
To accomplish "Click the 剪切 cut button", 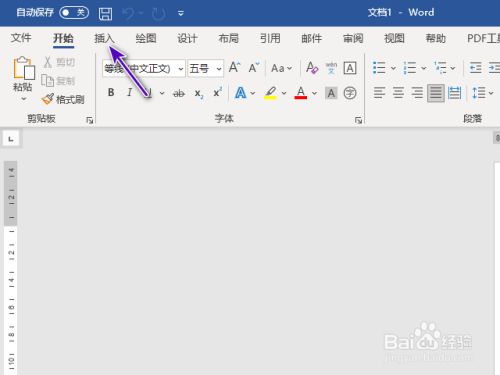I will [x=59, y=62].
